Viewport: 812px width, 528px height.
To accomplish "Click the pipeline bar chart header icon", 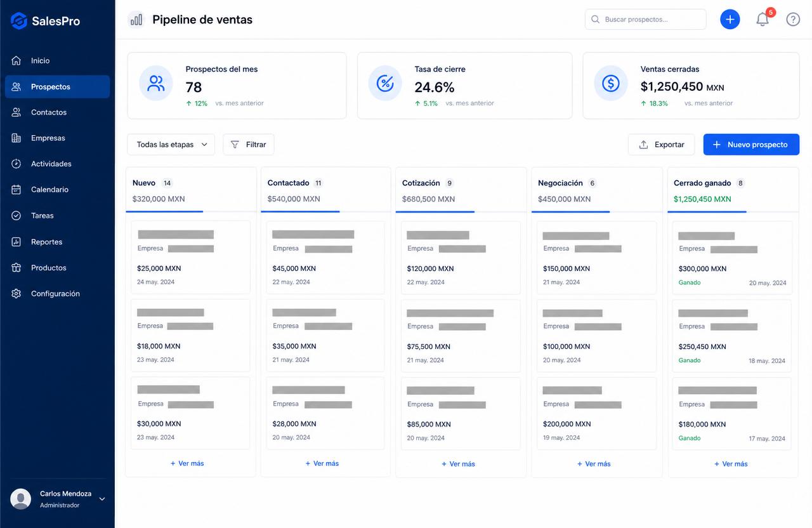I will (x=136, y=20).
